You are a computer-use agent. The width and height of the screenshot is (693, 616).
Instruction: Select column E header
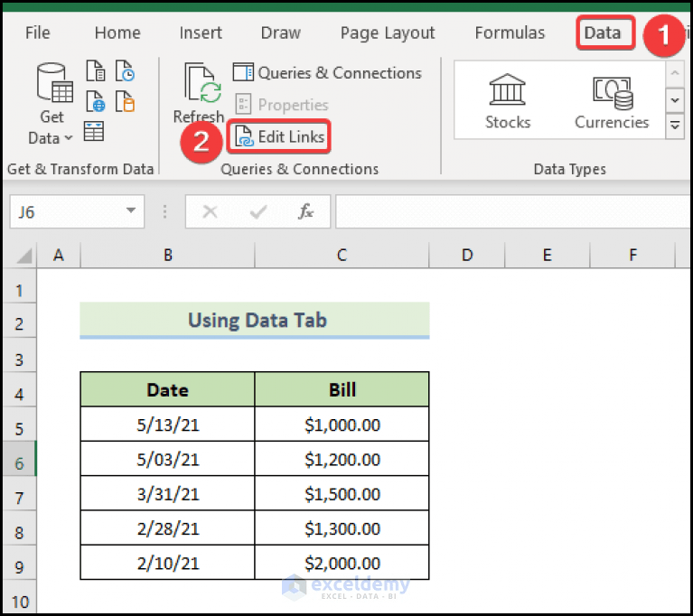tap(548, 255)
